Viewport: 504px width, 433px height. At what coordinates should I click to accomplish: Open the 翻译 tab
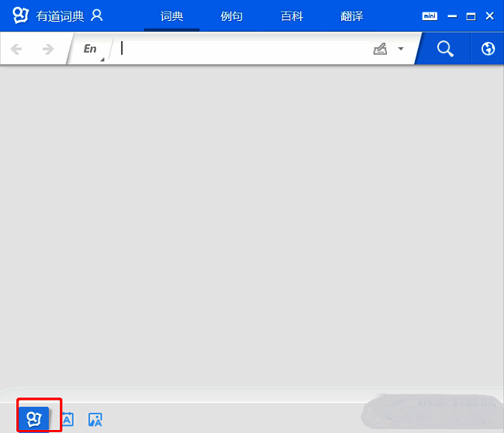point(351,15)
